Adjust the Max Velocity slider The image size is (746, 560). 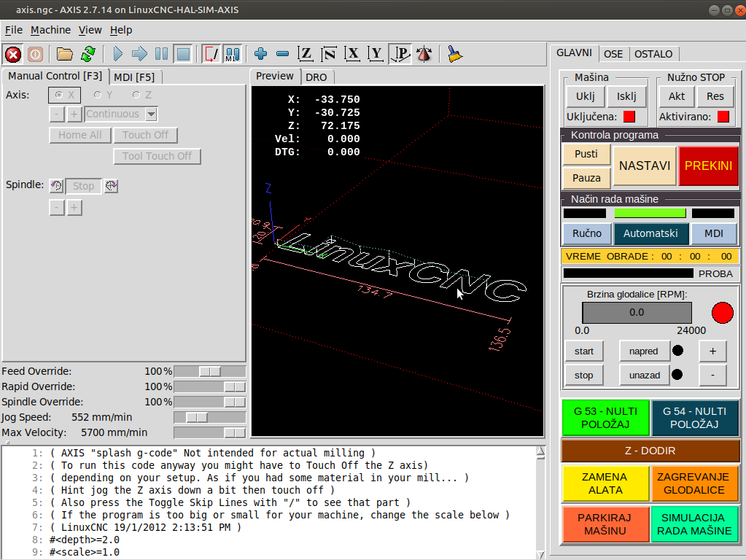point(210,432)
